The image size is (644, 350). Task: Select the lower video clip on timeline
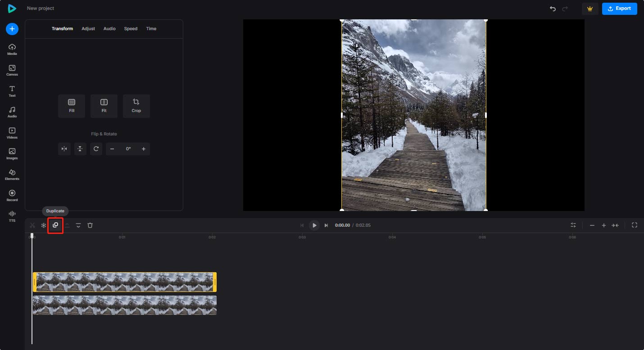(125, 305)
